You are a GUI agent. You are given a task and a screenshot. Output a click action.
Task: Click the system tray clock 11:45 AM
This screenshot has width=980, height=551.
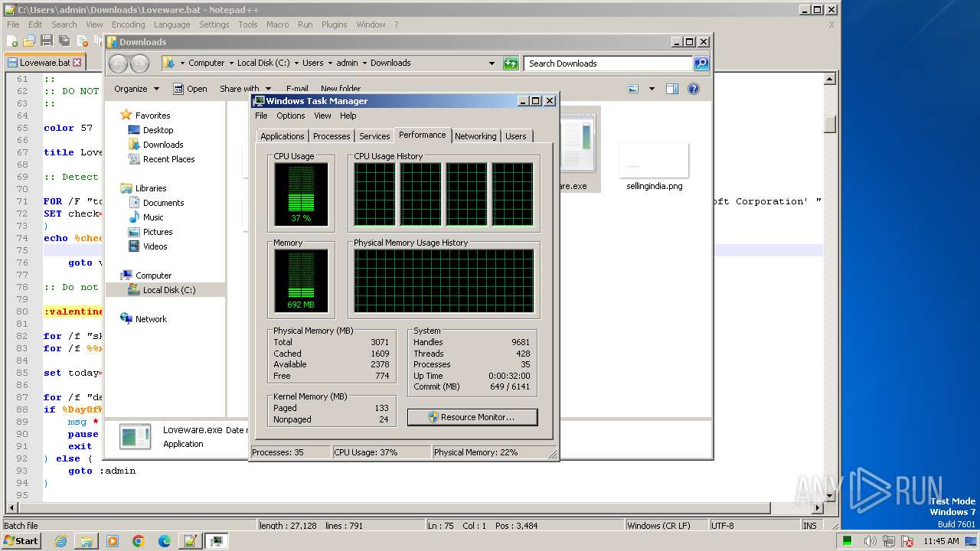pyautogui.click(x=941, y=541)
